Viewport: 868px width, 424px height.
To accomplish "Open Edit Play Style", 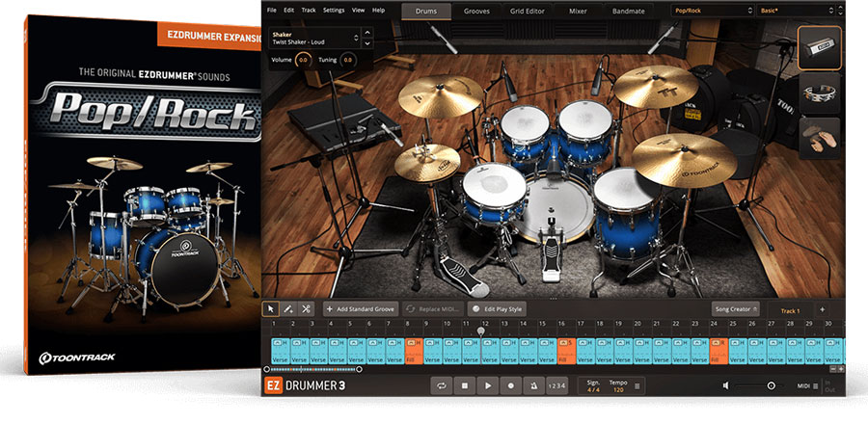I will [497, 308].
